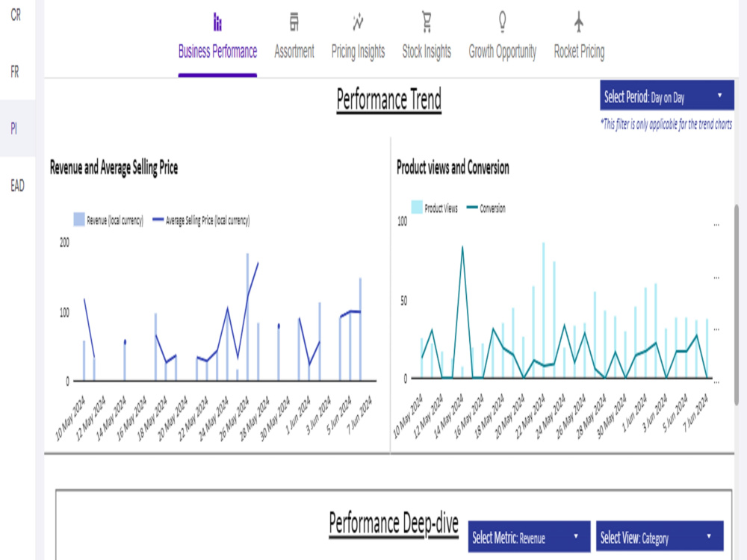Click the Growth Opportunity lightbulb icon
This screenshot has height=560, width=747.
coord(502,22)
